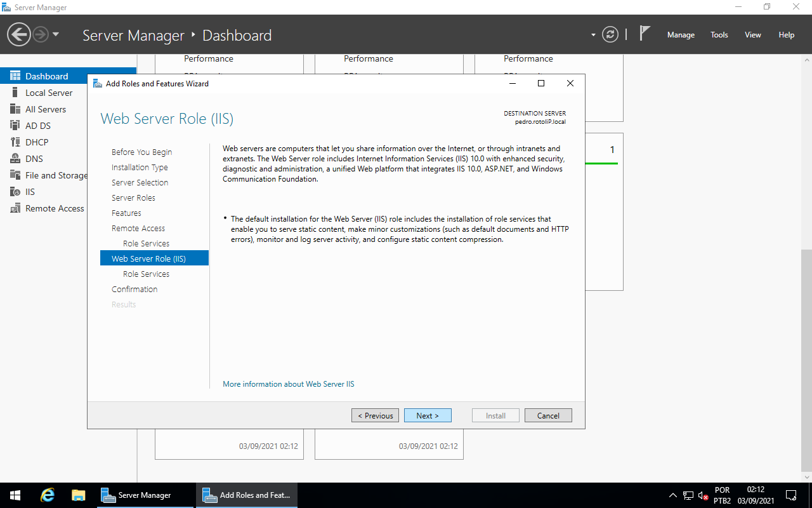
Task: Open the Manage menu
Action: pyautogui.click(x=681, y=35)
